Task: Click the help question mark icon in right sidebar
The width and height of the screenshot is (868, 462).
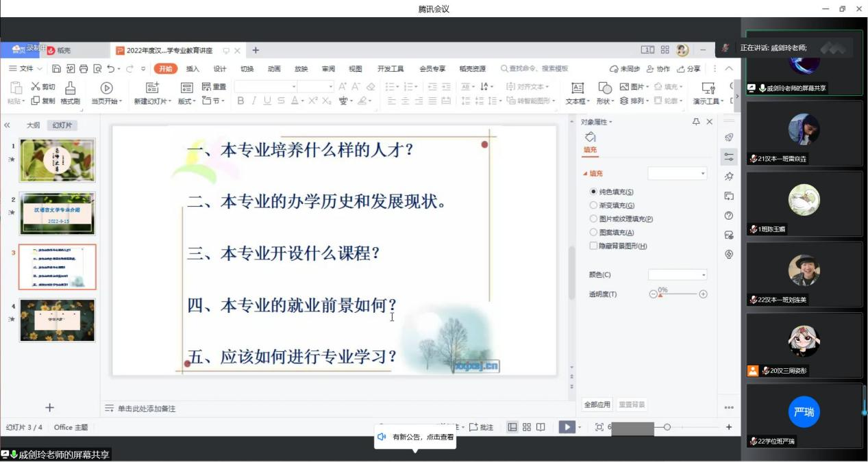Action: tap(729, 216)
